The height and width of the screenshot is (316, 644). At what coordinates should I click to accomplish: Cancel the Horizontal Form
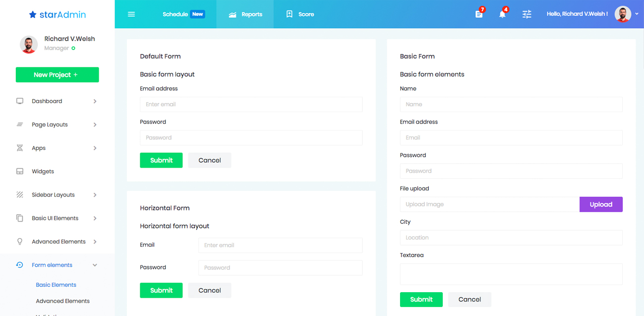point(209,290)
